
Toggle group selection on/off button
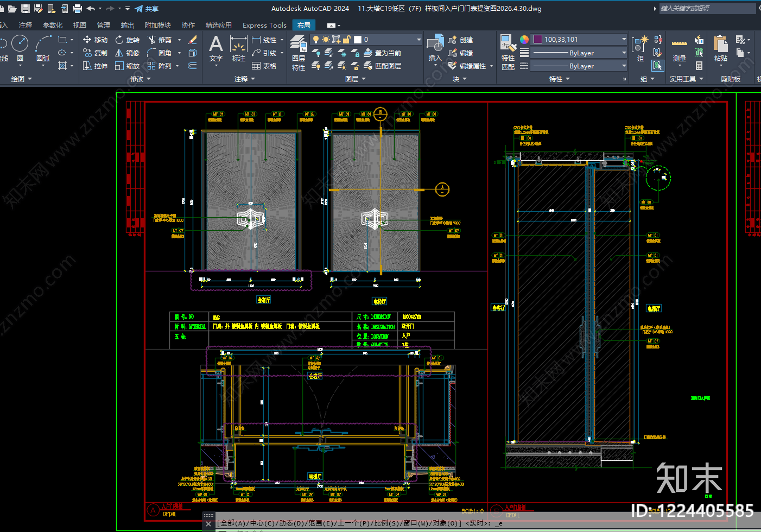(x=658, y=66)
